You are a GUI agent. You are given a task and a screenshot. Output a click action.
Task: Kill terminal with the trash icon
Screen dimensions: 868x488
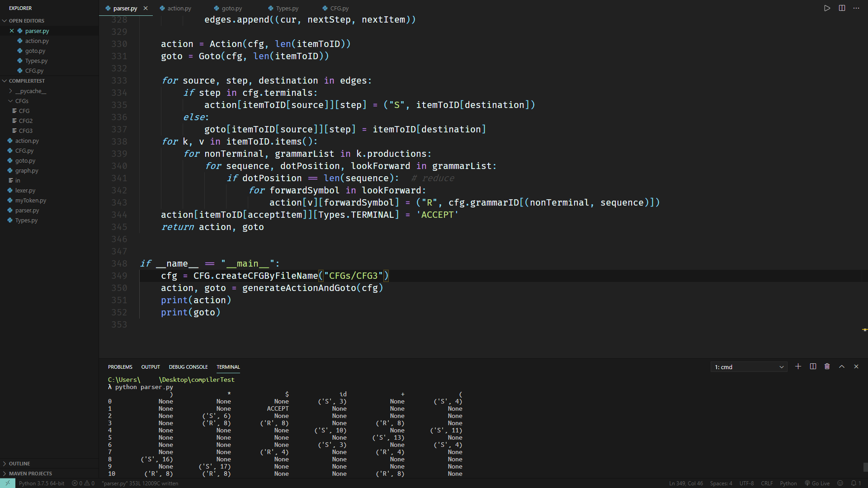click(x=827, y=366)
